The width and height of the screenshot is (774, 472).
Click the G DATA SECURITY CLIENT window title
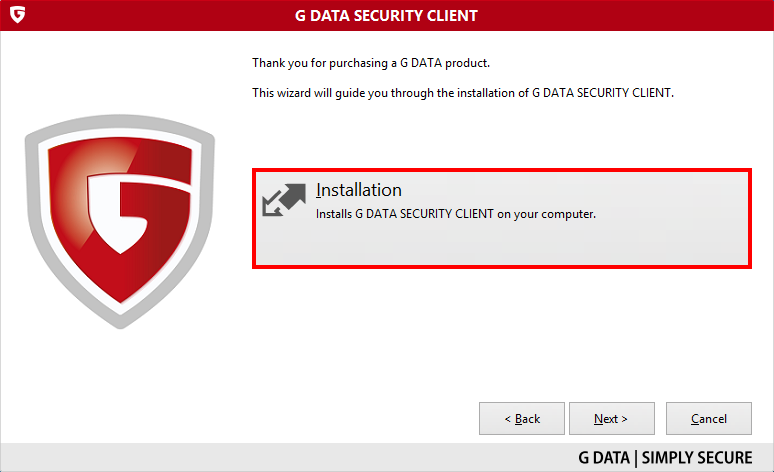385,16
